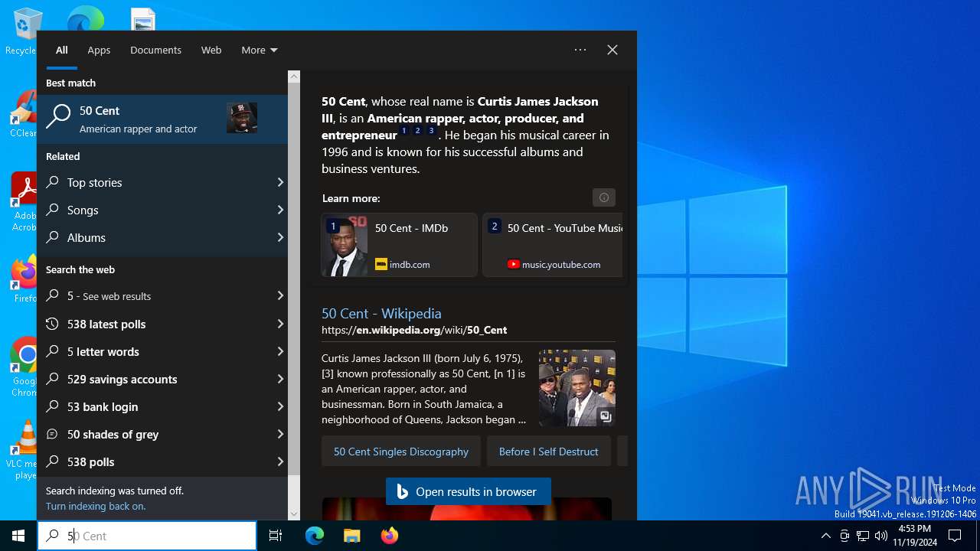Open the 50 Cent - YouTube Music card
Viewport: 980px width, 551px height.
tap(553, 245)
